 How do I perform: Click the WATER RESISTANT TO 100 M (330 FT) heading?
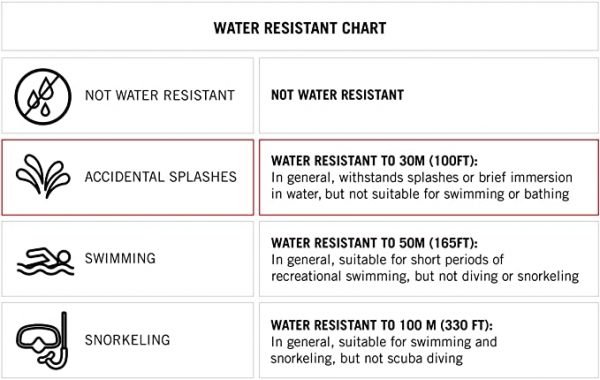382,325
